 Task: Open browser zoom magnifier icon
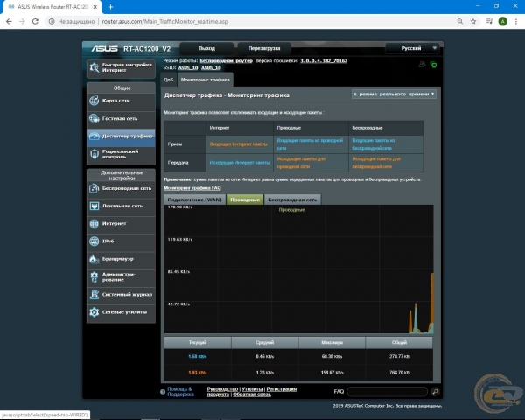[460, 21]
